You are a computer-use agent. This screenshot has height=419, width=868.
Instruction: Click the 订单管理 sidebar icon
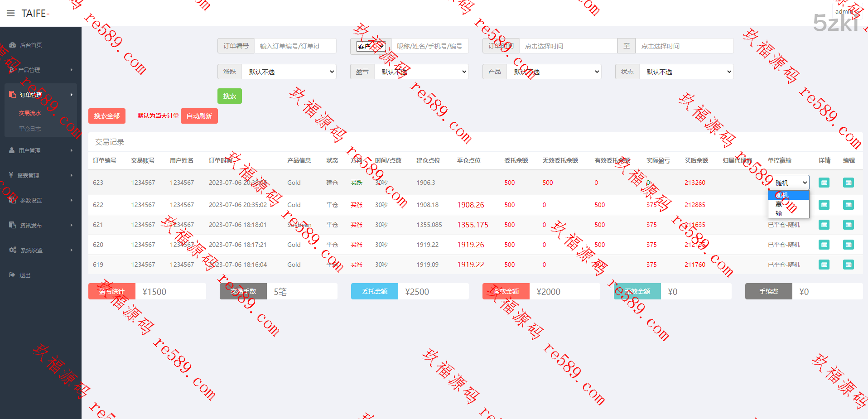point(13,95)
